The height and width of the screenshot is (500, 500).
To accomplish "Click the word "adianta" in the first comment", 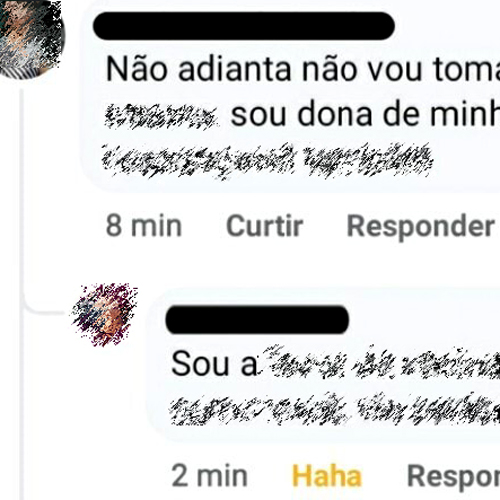I will click(235, 69).
